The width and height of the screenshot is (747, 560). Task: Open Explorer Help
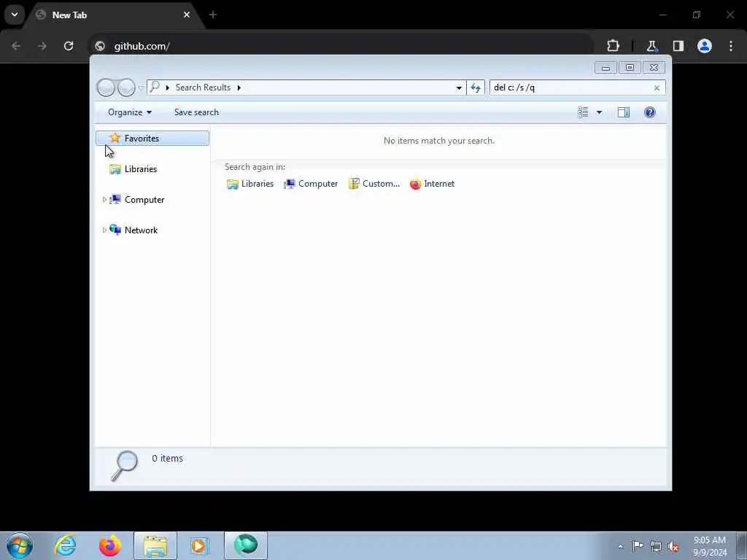coord(649,112)
